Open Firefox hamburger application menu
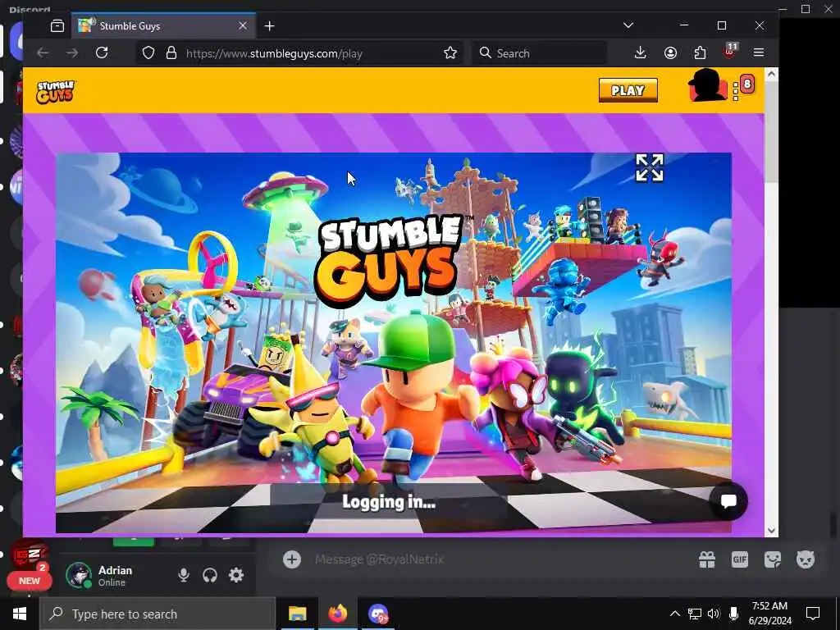The image size is (840, 630). pos(759,52)
